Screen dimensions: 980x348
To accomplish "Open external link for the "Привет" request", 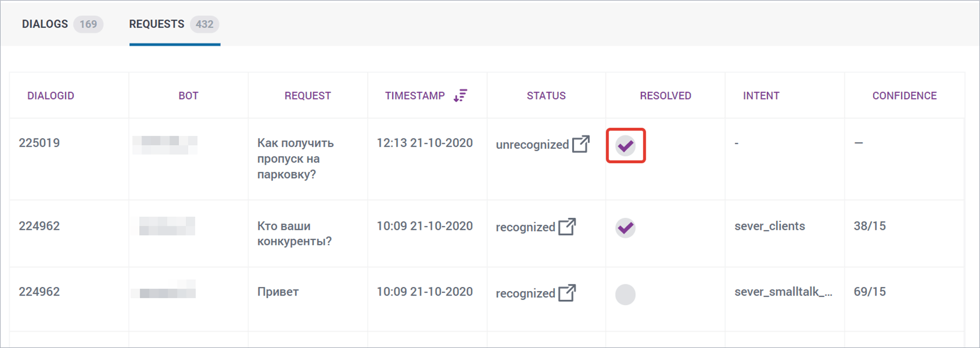I will coord(567,293).
